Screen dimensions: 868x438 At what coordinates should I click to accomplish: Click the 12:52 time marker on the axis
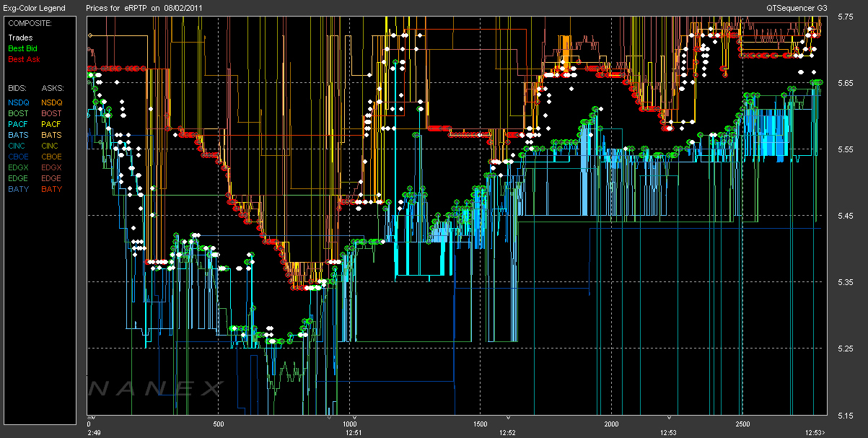click(x=507, y=432)
